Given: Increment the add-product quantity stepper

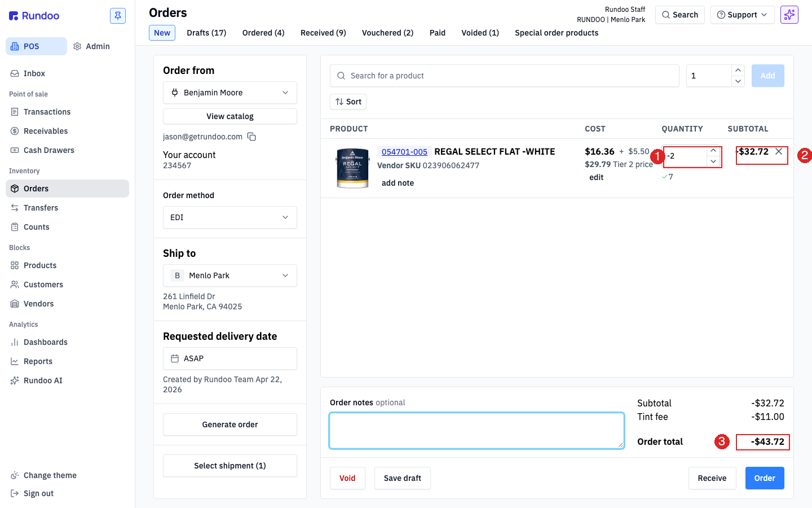Looking at the screenshot, I should coord(738,70).
